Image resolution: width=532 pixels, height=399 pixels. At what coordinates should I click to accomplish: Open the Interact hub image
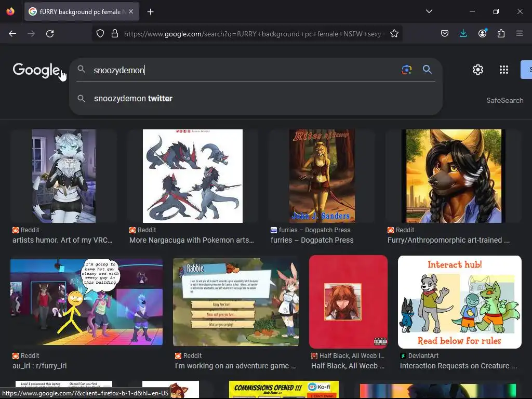(x=459, y=302)
